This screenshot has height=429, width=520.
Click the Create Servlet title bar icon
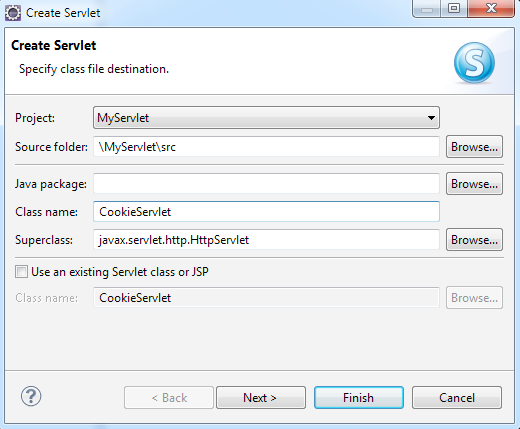[13, 13]
